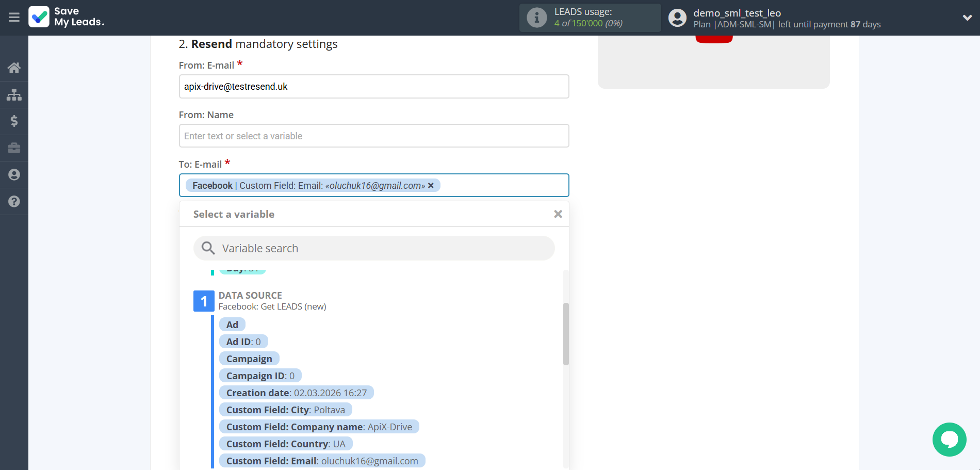Click the demo_sml_test_leo account avatar
This screenshot has width=980, height=470.
[677, 17]
